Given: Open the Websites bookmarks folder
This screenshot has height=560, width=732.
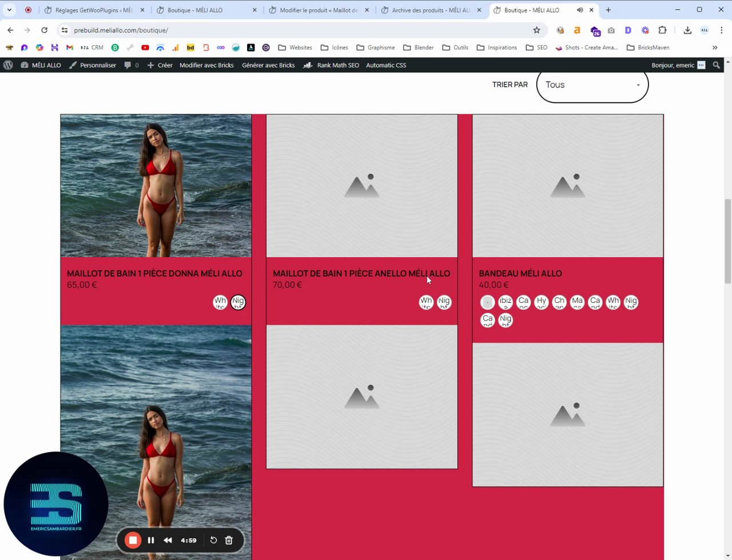Looking at the screenshot, I should coord(295,47).
